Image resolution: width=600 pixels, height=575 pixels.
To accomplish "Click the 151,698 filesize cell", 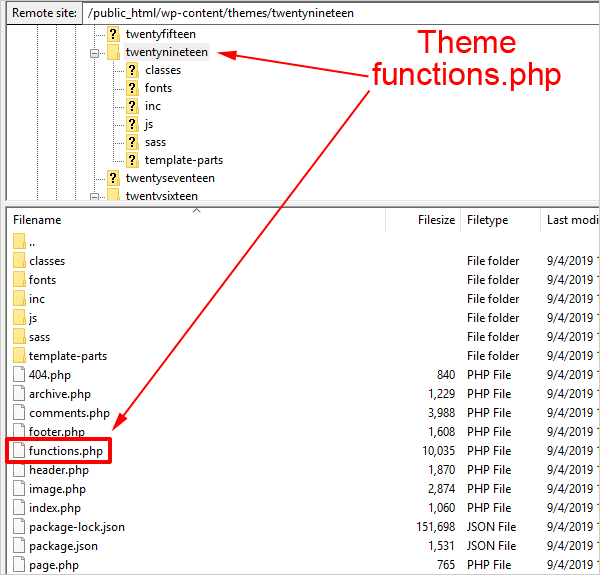I will pos(436,527).
